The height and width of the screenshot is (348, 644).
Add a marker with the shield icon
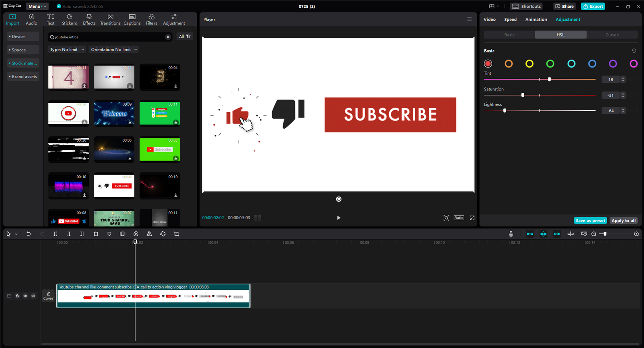pyautogui.click(x=109, y=234)
